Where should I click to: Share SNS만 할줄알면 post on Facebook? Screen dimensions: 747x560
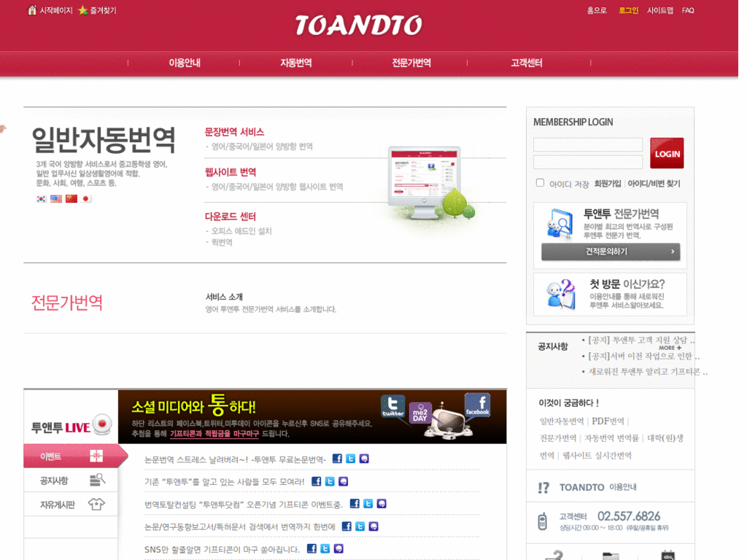(311, 548)
